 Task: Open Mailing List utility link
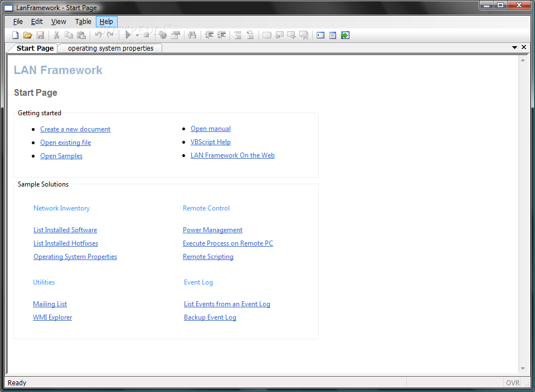coord(50,304)
